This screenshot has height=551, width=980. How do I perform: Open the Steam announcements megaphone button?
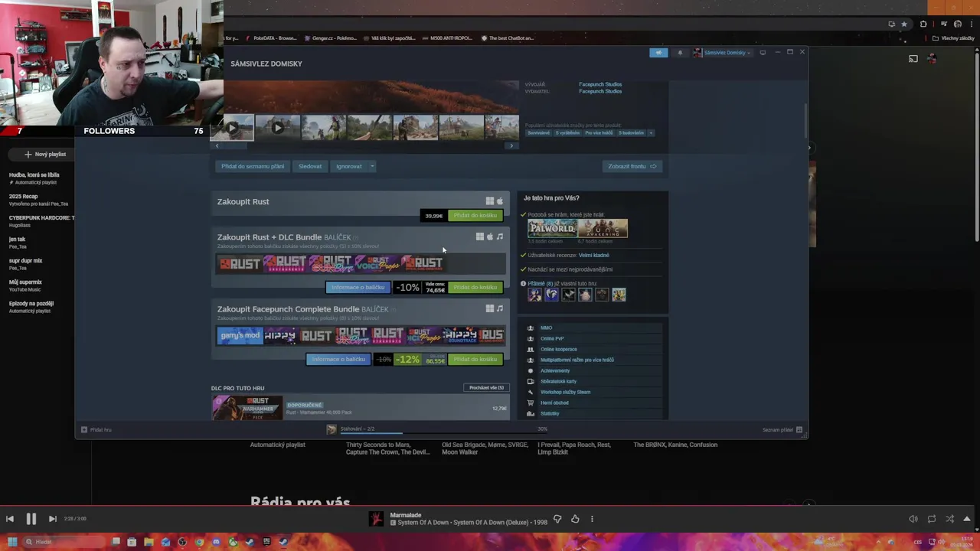point(658,53)
